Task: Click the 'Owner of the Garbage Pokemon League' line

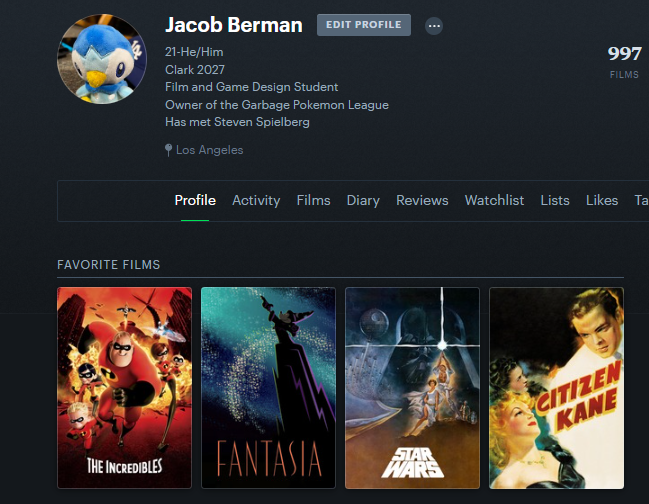Action: coord(276,105)
